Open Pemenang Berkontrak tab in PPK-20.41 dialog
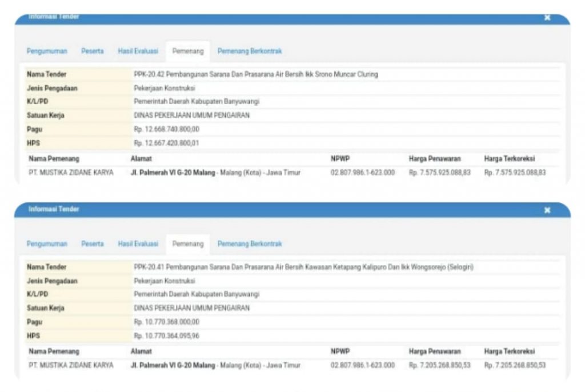The height and width of the screenshot is (392, 585). point(249,244)
